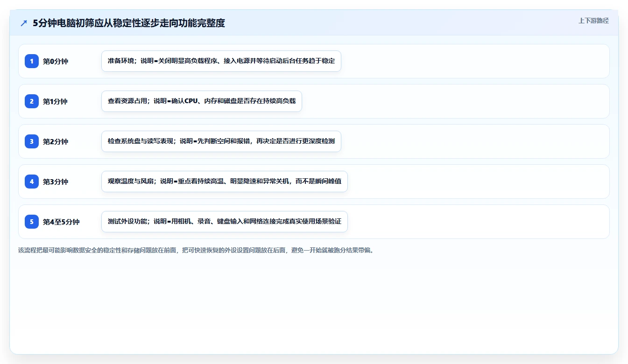Click the 第1分钟 label

point(56,101)
